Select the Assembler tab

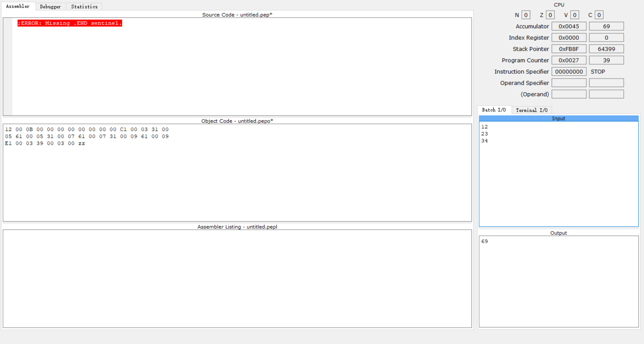(x=18, y=6)
